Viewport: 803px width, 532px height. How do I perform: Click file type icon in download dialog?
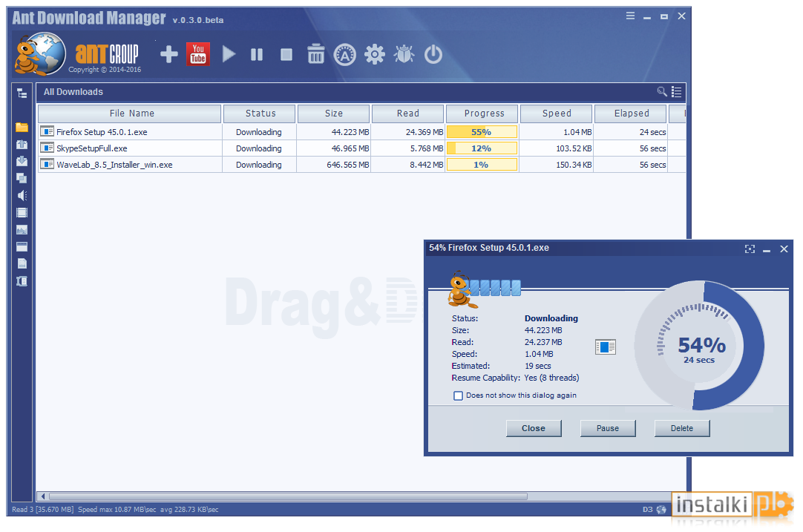606,347
